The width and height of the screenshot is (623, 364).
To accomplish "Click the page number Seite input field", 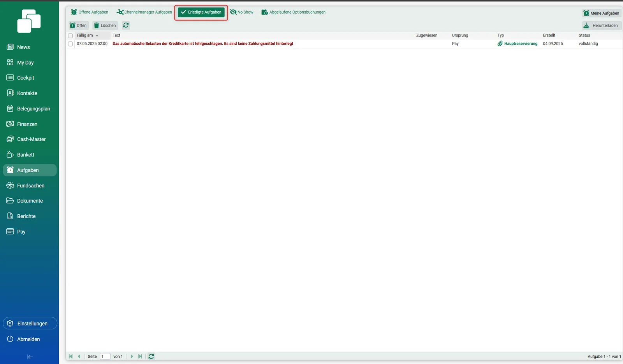I will click(105, 357).
